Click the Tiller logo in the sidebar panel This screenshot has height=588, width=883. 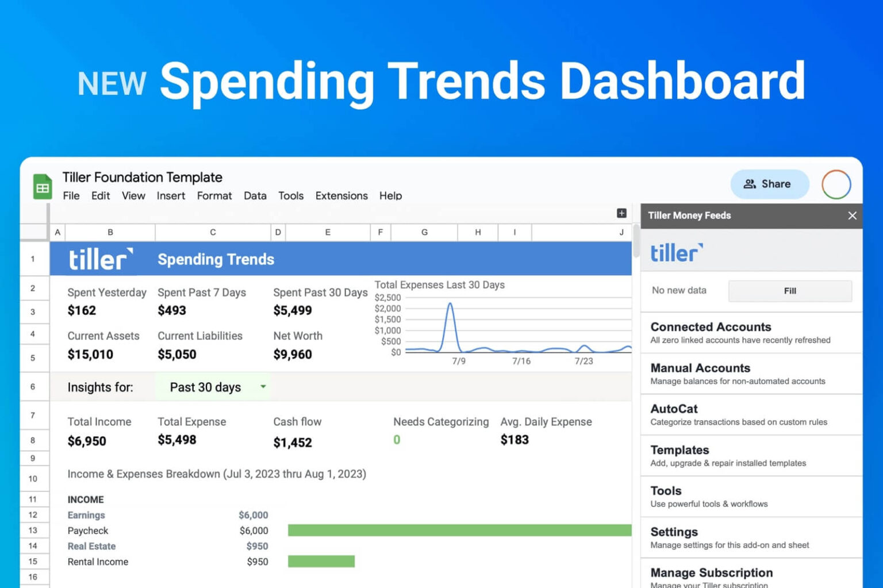(677, 251)
